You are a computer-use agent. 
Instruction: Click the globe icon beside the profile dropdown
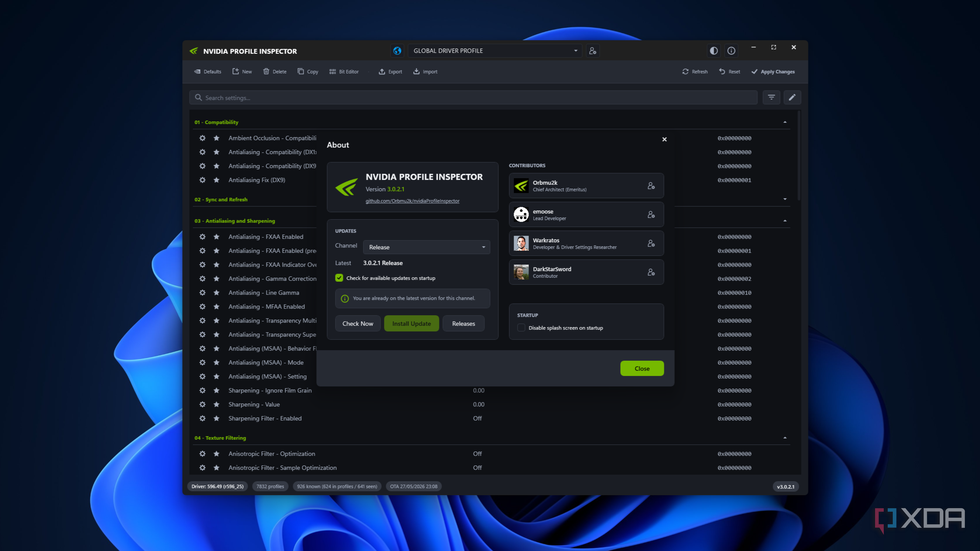tap(397, 51)
